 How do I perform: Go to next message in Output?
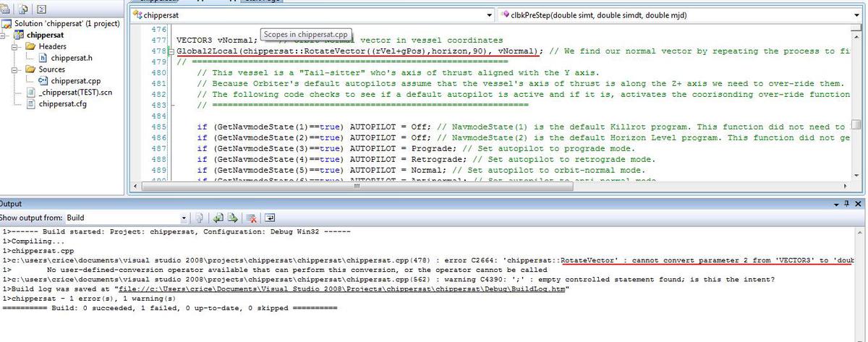click(233, 218)
